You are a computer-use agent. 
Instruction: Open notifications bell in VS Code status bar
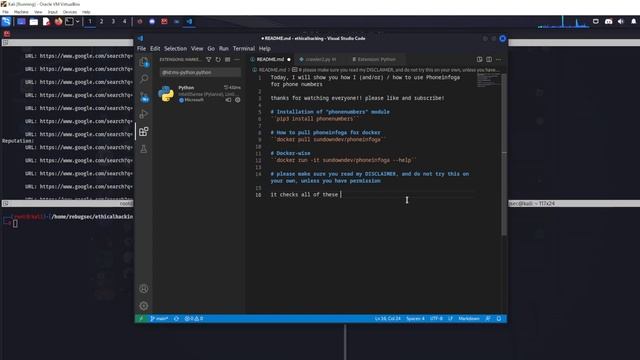click(x=499, y=319)
